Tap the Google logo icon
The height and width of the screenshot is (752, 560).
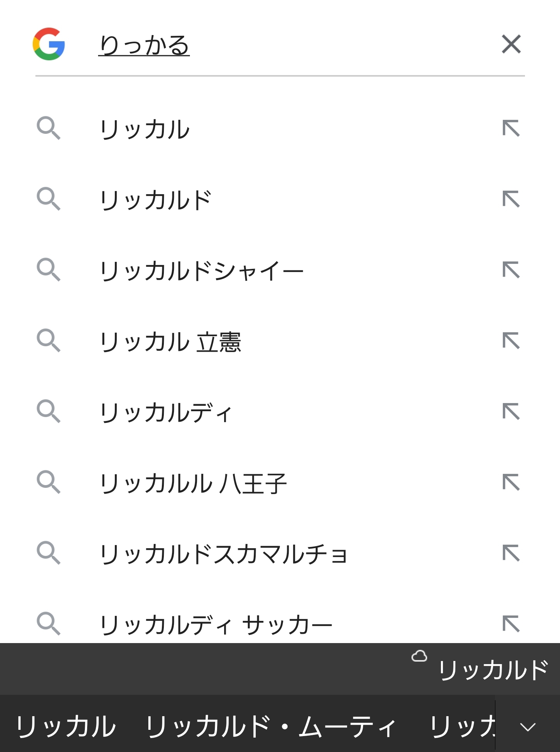(x=49, y=44)
